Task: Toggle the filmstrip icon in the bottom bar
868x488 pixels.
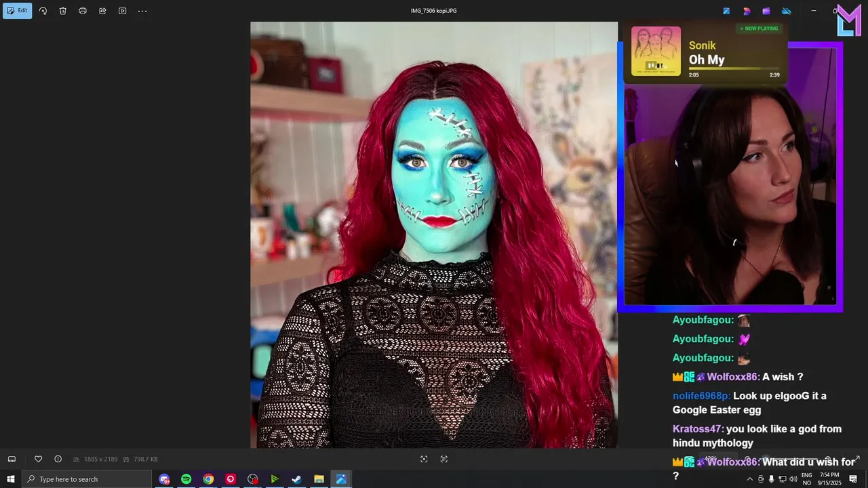Action: pyautogui.click(x=12, y=459)
